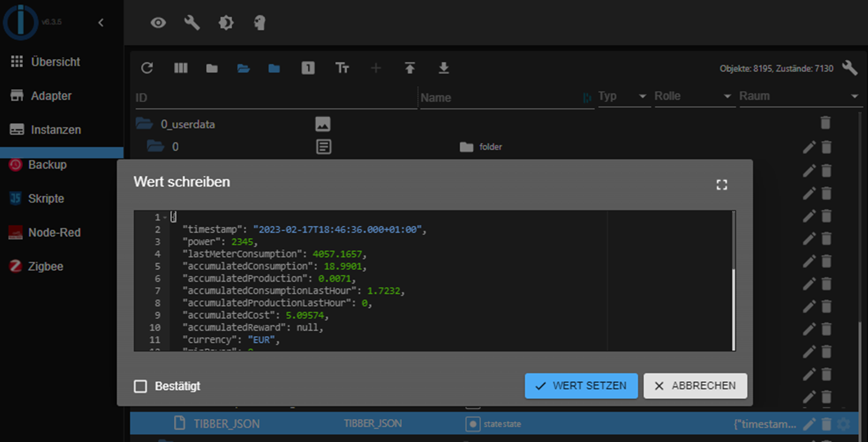This screenshot has height=442, width=868.
Task: Click the "accumulatedProduction": 0.0071 line
Action: (269, 279)
